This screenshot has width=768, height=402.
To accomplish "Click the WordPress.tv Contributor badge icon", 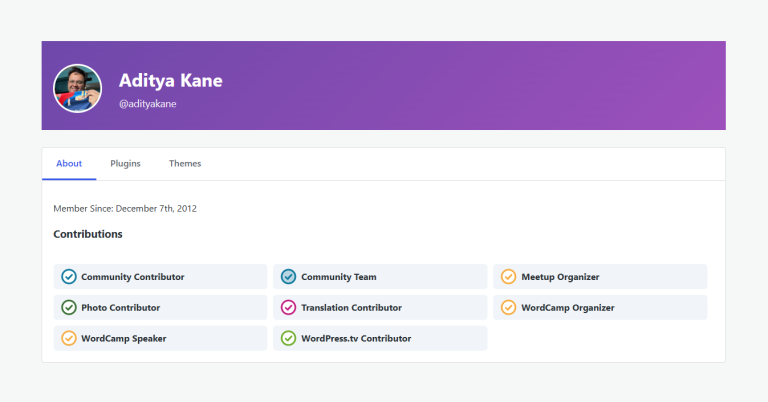I will [x=289, y=338].
